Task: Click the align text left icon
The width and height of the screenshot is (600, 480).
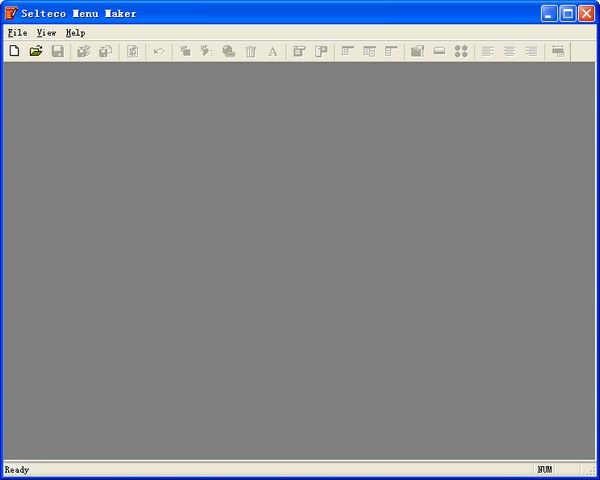Action: click(x=488, y=51)
